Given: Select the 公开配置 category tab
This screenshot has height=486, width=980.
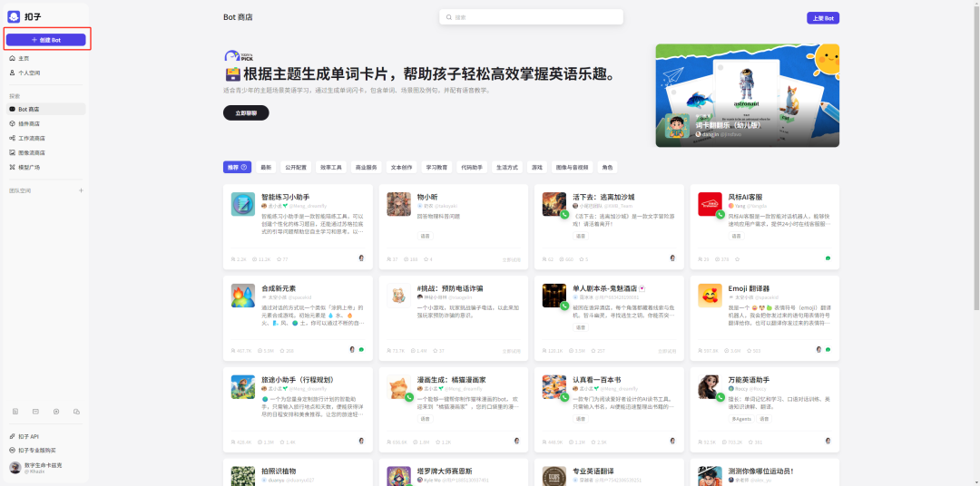Looking at the screenshot, I should [296, 168].
